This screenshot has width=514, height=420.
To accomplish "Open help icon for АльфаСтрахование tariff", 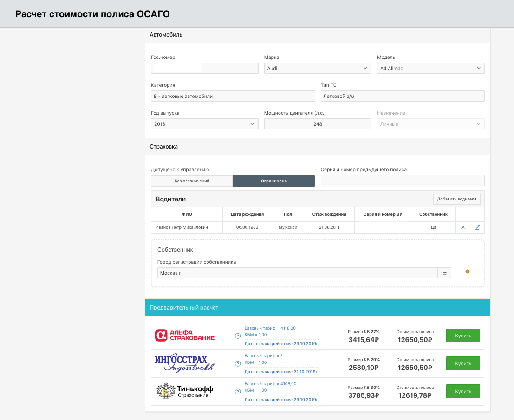I will 238,336.
